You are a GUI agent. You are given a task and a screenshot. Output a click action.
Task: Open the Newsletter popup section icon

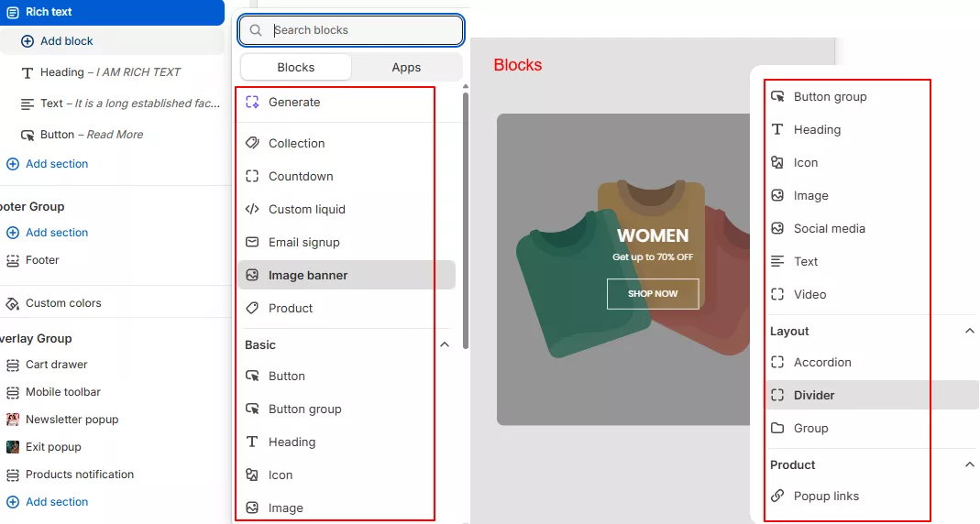[13, 420]
